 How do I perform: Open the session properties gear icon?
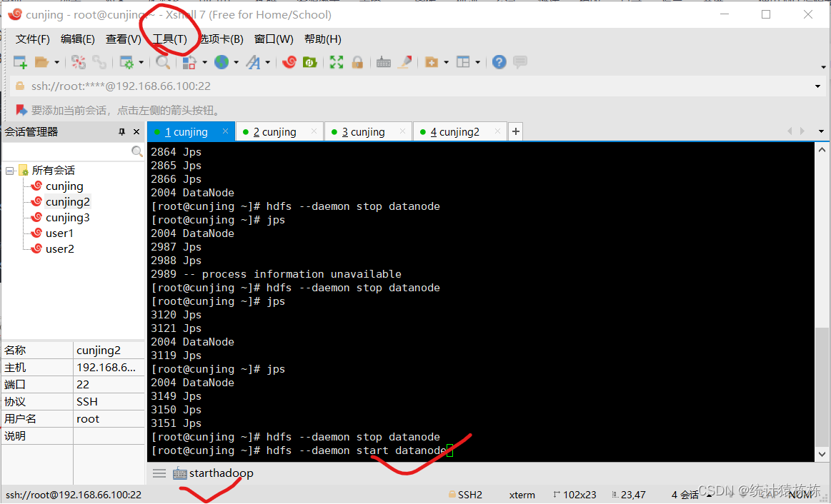point(126,62)
